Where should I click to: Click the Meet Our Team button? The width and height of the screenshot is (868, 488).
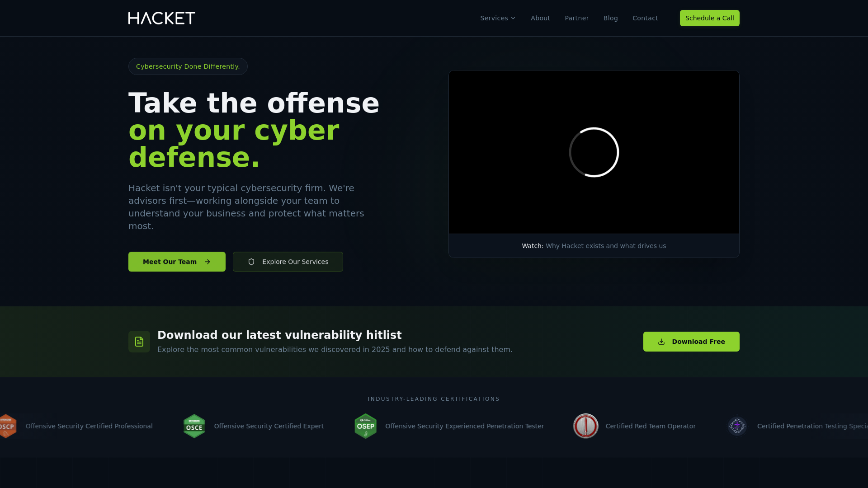[177, 262]
